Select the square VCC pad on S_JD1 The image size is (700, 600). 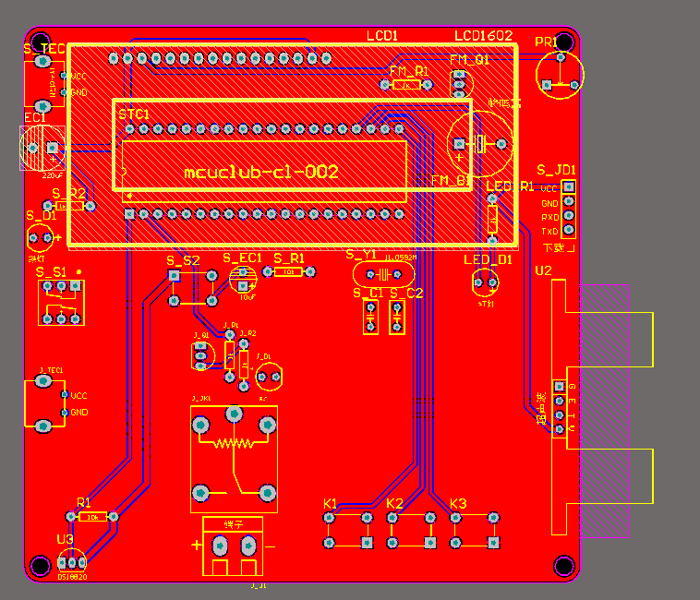click(x=568, y=186)
